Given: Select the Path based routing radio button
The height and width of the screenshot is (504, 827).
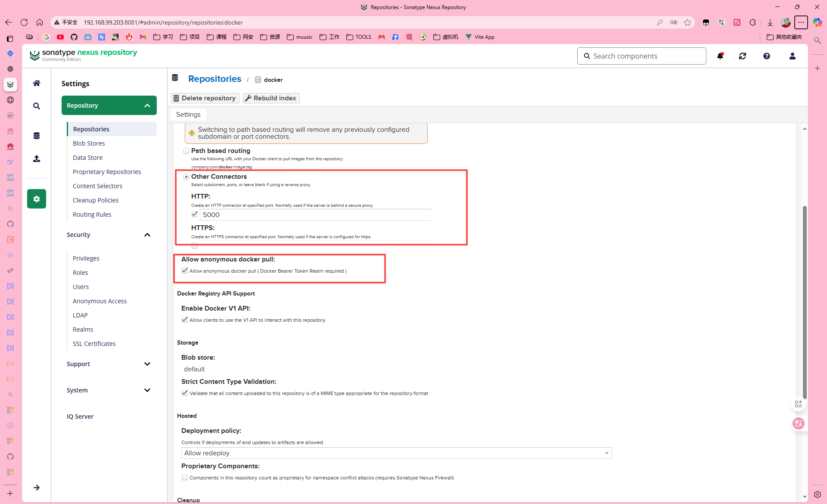Looking at the screenshot, I should pyautogui.click(x=186, y=151).
